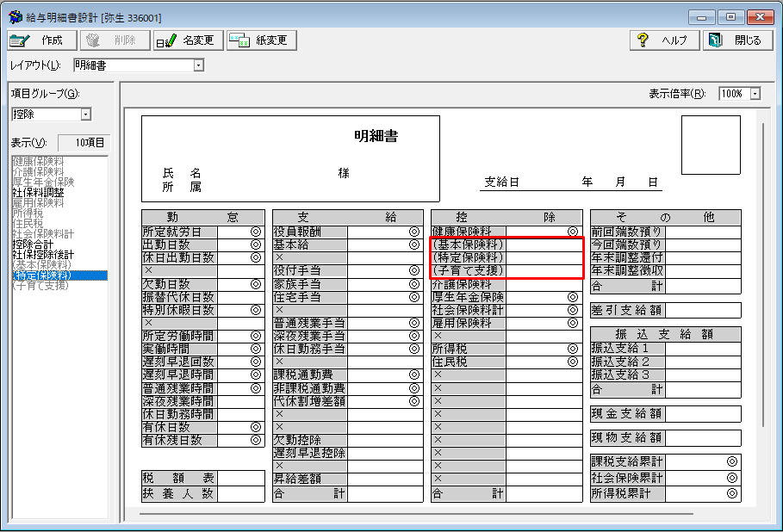Click the 名変更 rename toolbar button
This screenshot has width=783, height=532.
point(188,40)
